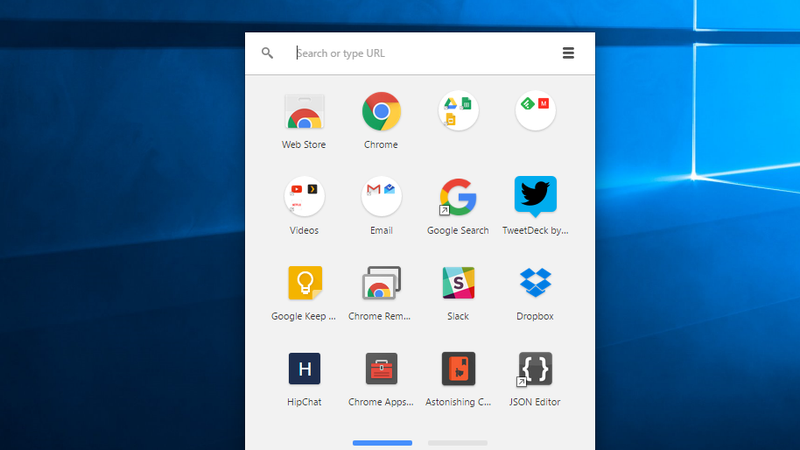Open the folder with Drive and Sheets
This screenshot has height=450, width=800.
point(458,111)
